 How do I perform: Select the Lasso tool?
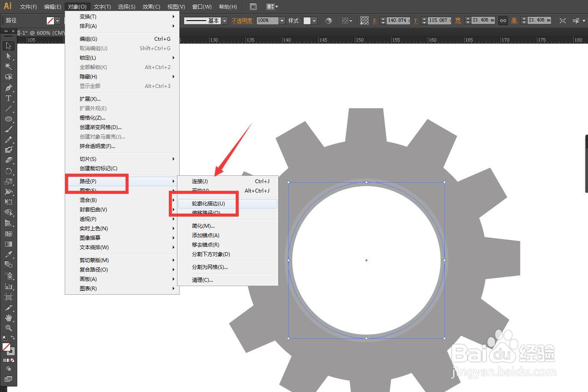click(x=8, y=77)
